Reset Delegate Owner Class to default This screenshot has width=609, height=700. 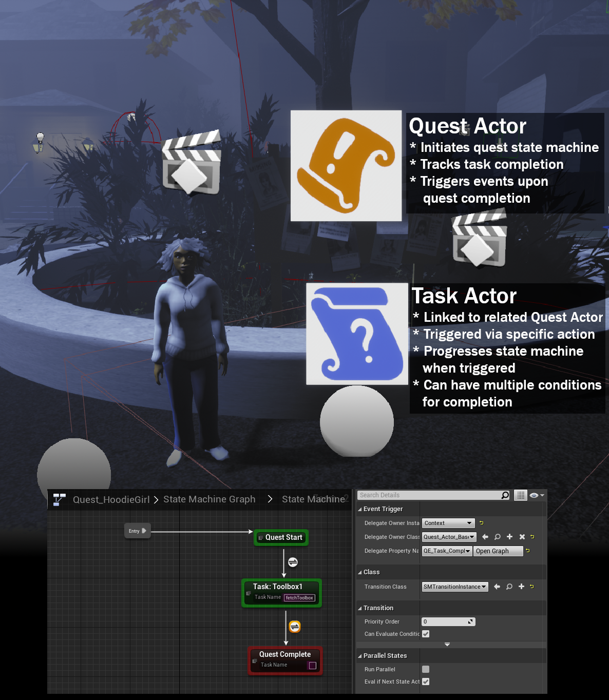coord(532,537)
